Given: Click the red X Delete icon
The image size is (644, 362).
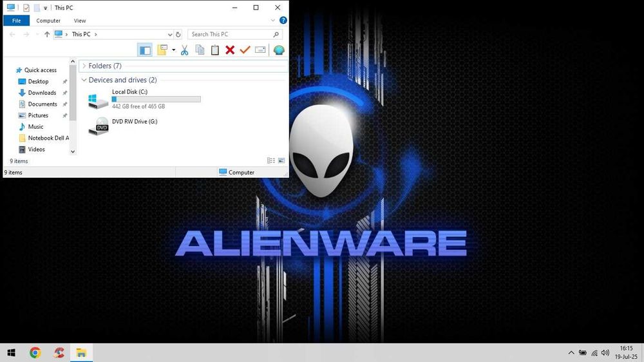Looking at the screenshot, I should (230, 50).
